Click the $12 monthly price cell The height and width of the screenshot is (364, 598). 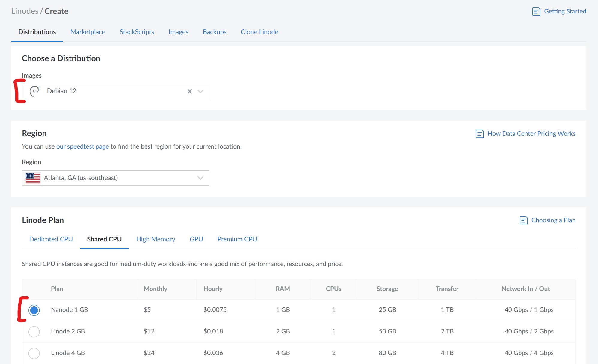click(149, 331)
